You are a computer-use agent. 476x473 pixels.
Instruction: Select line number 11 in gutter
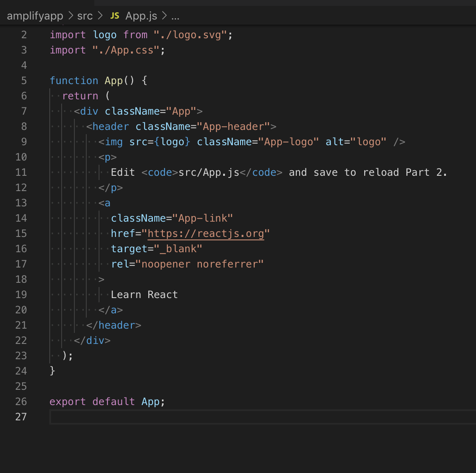point(21,172)
